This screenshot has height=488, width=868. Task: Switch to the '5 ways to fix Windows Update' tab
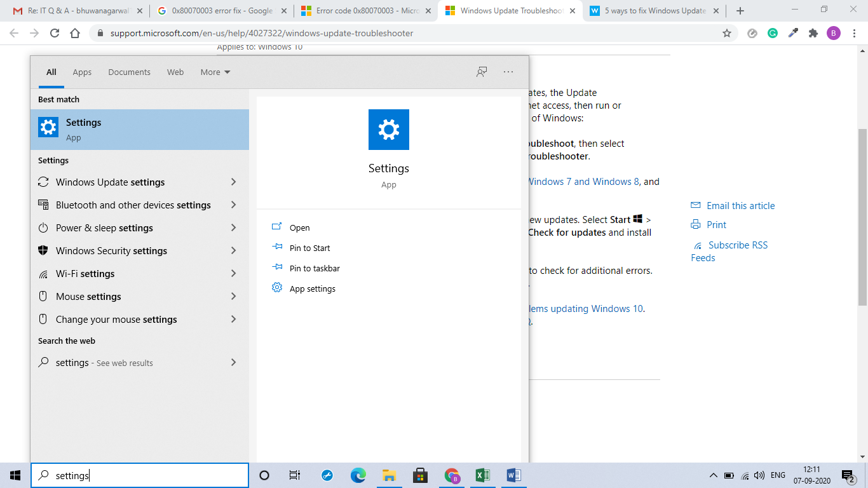(x=654, y=10)
